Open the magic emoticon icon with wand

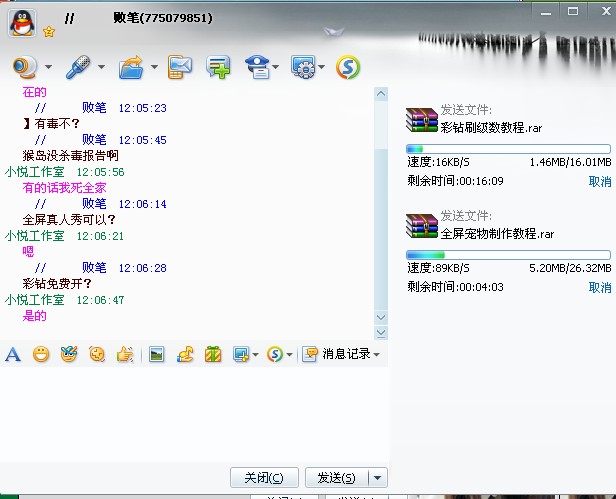(69, 354)
